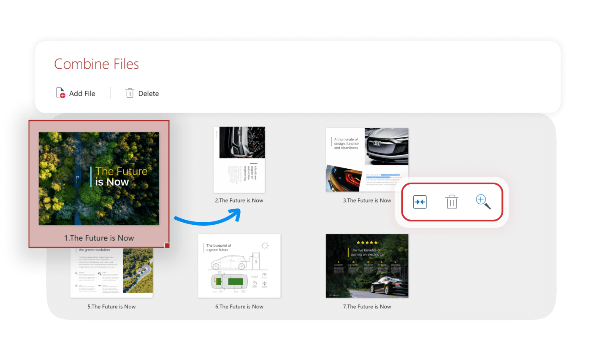Viewport: 591px width, 364px height.
Task: Click the trash can icon beside Delete
Action: click(x=130, y=93)
